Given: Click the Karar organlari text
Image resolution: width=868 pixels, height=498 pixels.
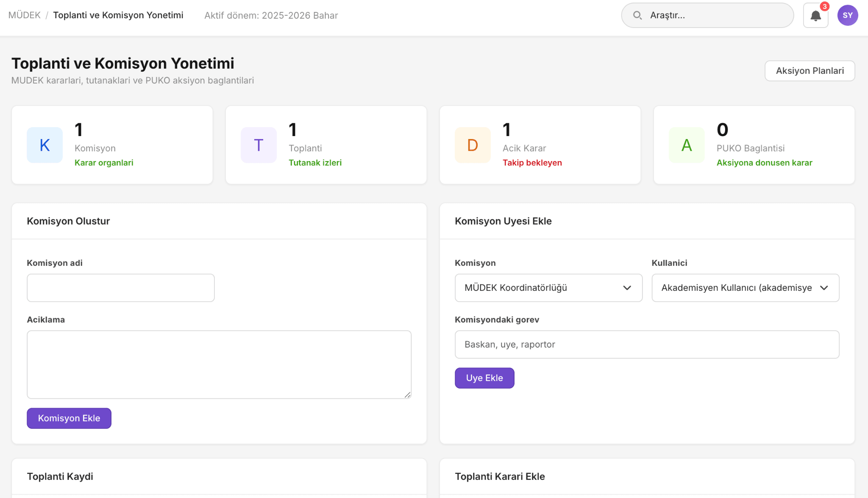Looking at the screenshot, I should point(104,163).
